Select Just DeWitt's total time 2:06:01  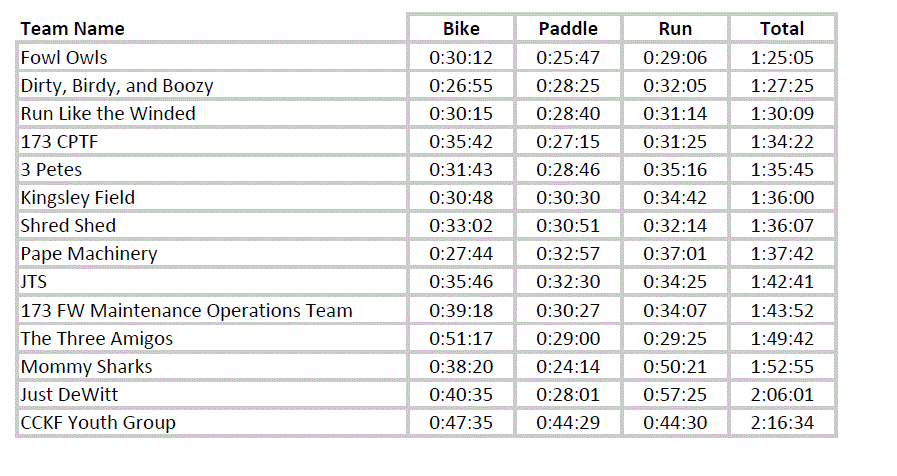click(782, 394)
